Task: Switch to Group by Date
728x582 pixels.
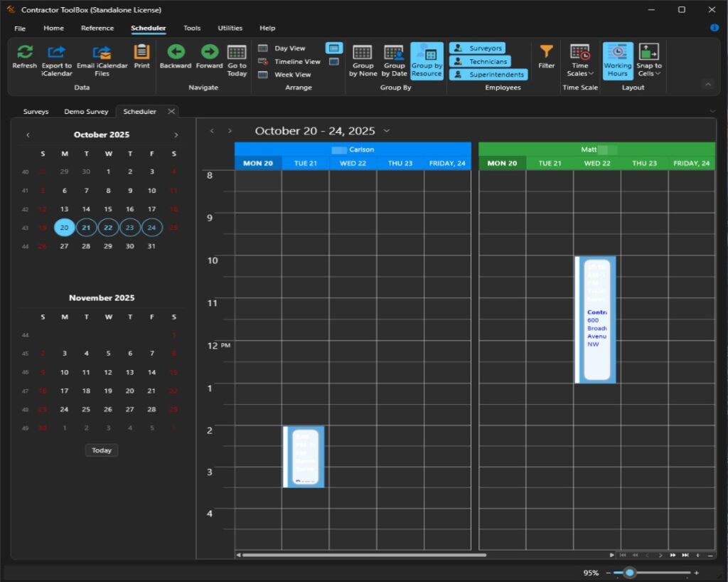Action: [x=394, y=60]
